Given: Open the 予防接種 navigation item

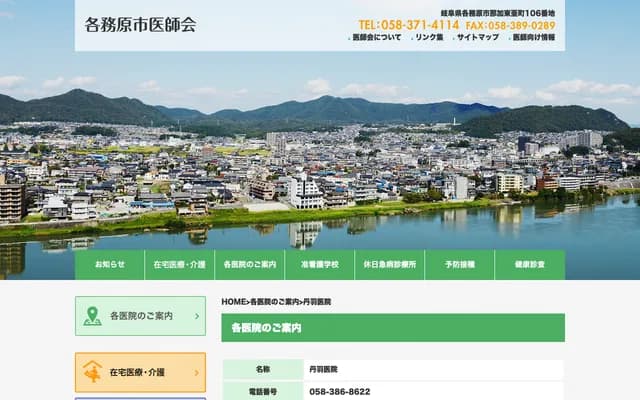Looking at the screenshot, I should (460, 264).
